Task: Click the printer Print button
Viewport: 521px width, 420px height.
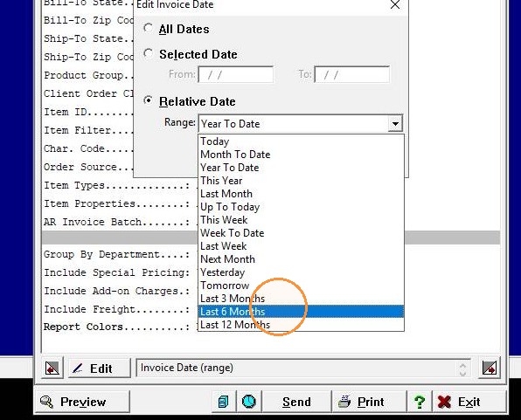Action: coord(370,402)
